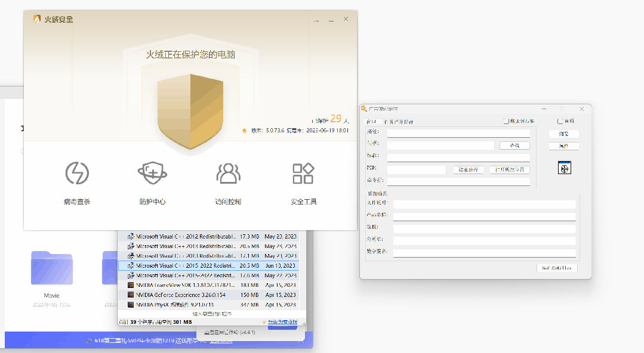Screen dimensions: 644x353
Task: Click the uninstaller program search box
Action: coord(212,314)
